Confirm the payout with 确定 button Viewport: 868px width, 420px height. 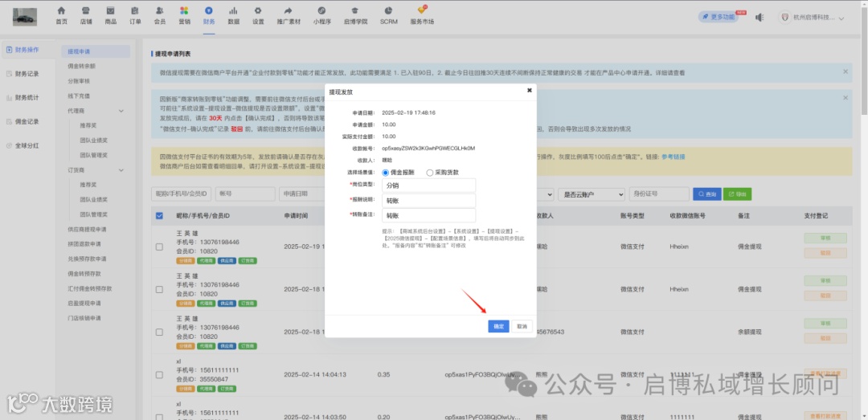coord(499,326)
